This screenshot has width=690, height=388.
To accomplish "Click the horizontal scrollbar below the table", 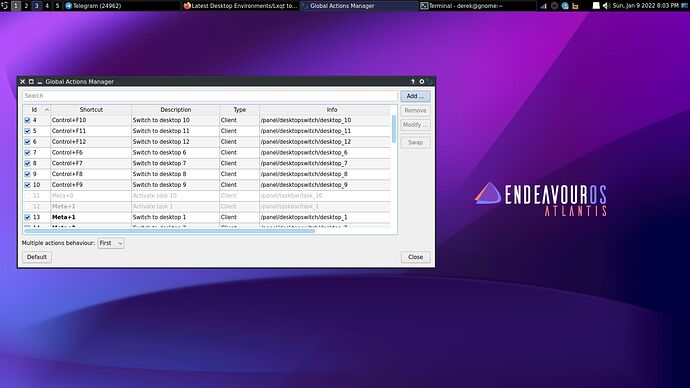I will coord(170,231).
